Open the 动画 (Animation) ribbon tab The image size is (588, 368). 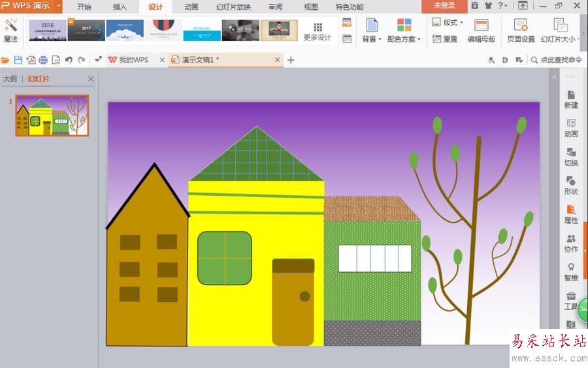[x=191, y=7]
